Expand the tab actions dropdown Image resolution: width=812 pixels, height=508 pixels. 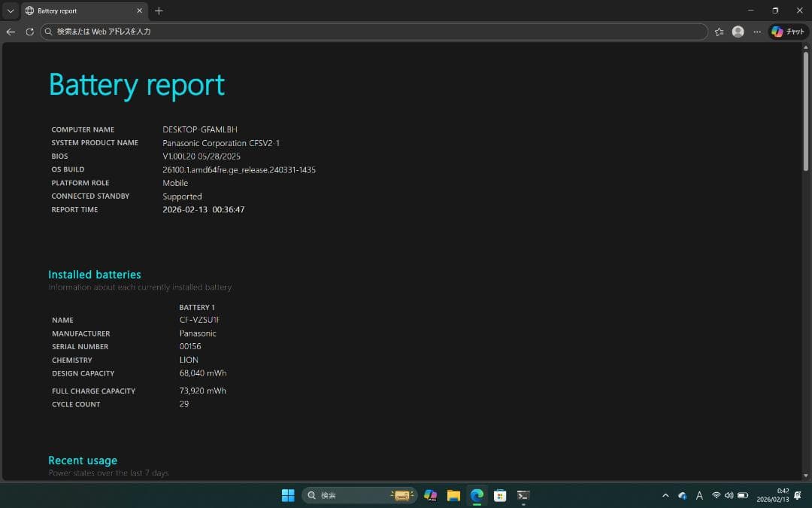[10, 11]
